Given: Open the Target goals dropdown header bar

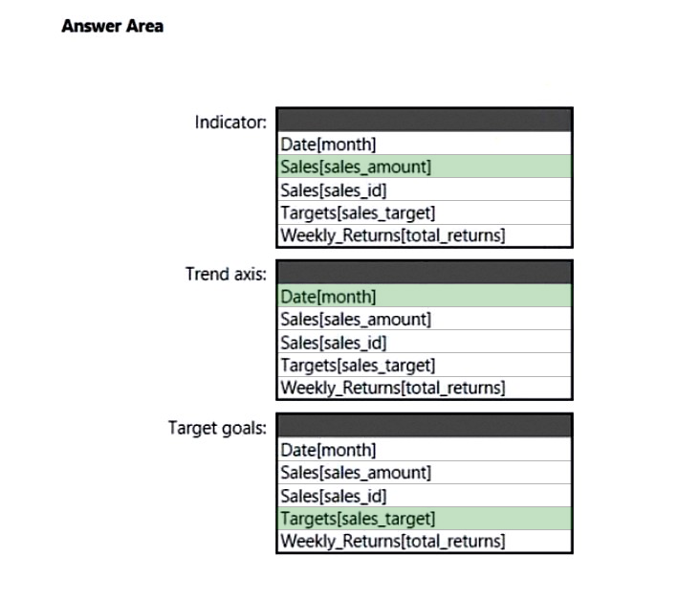Looking at the screenshot, I should click(424, 425).
